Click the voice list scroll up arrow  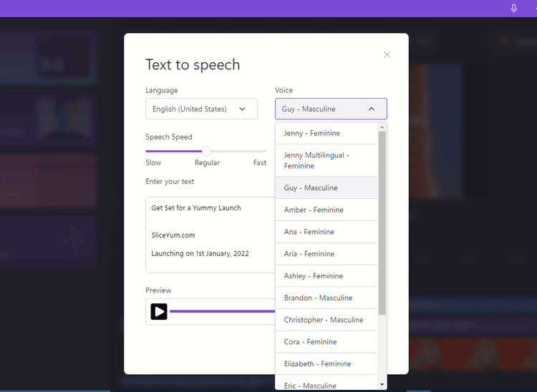[x=382, y=127]
